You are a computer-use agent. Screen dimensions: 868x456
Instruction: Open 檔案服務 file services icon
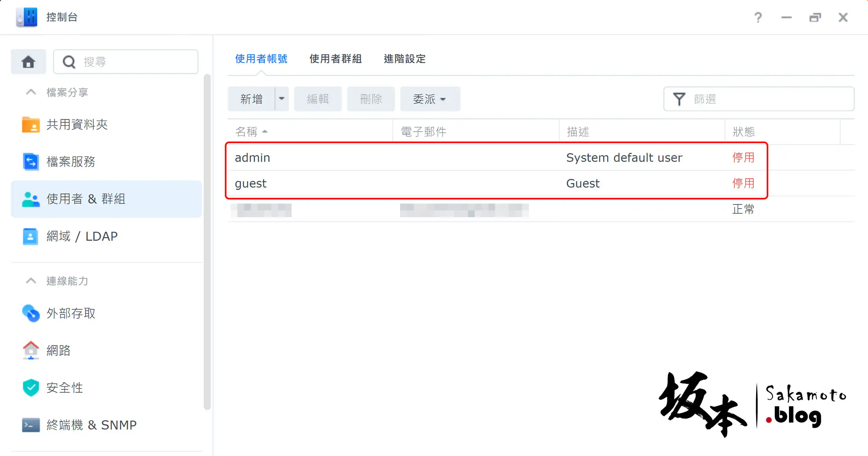tap(31, 161)
